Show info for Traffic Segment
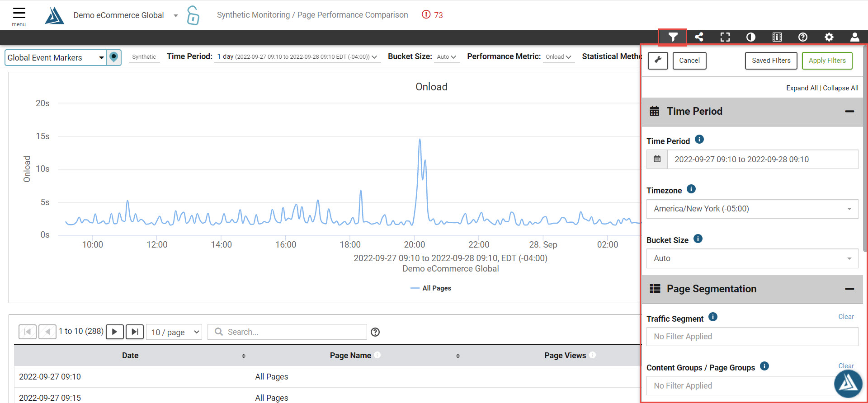The image size is (868, 403). [x=713, y=317]
